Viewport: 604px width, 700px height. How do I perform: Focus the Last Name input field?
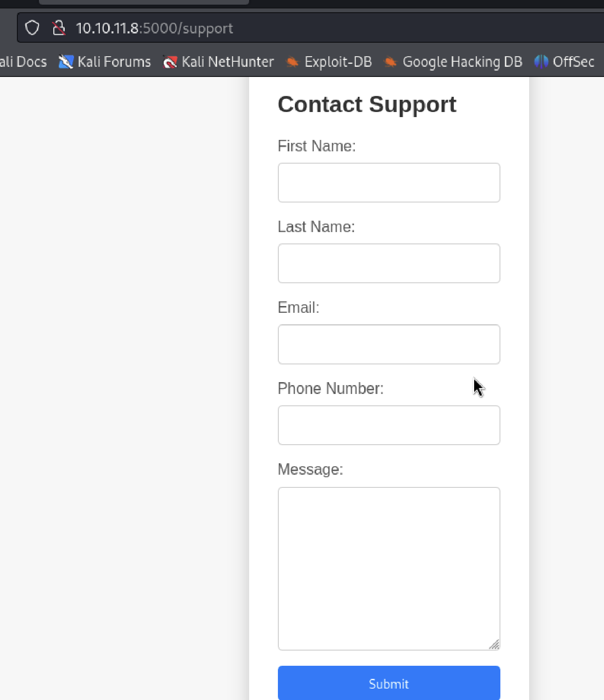[389, 263]
